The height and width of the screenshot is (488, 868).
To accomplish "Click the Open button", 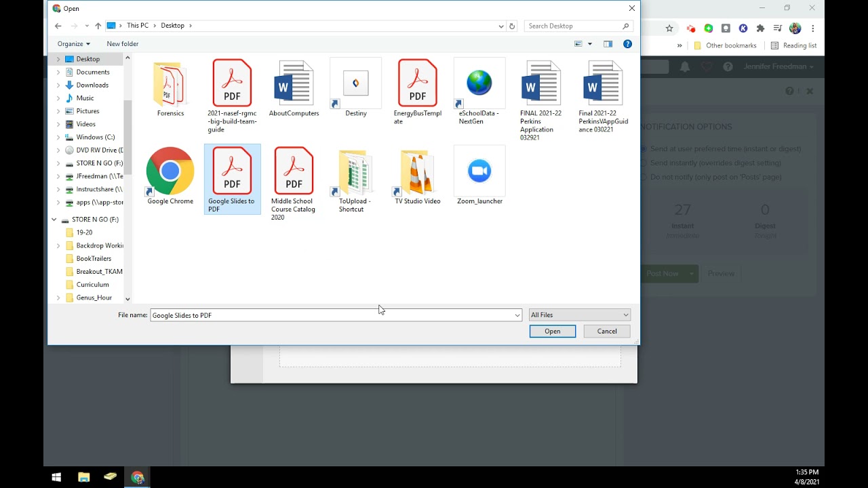I will 553,331.
